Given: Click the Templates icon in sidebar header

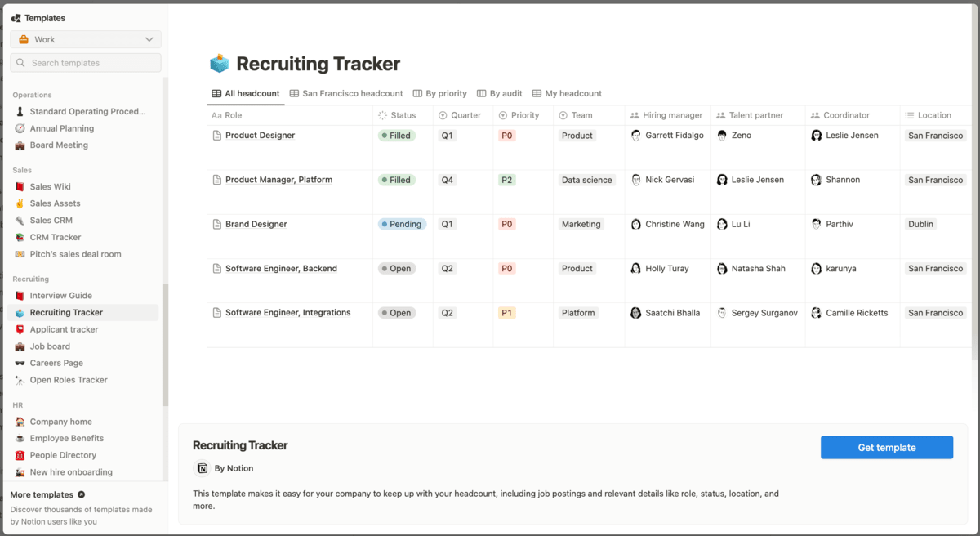Looking at the screenshot, I should point(16,18).
